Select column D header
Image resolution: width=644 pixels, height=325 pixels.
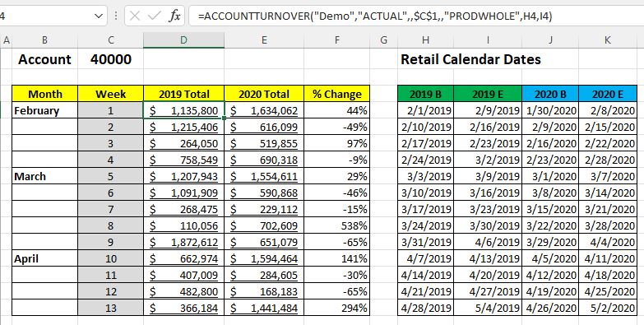click(183, 39)
